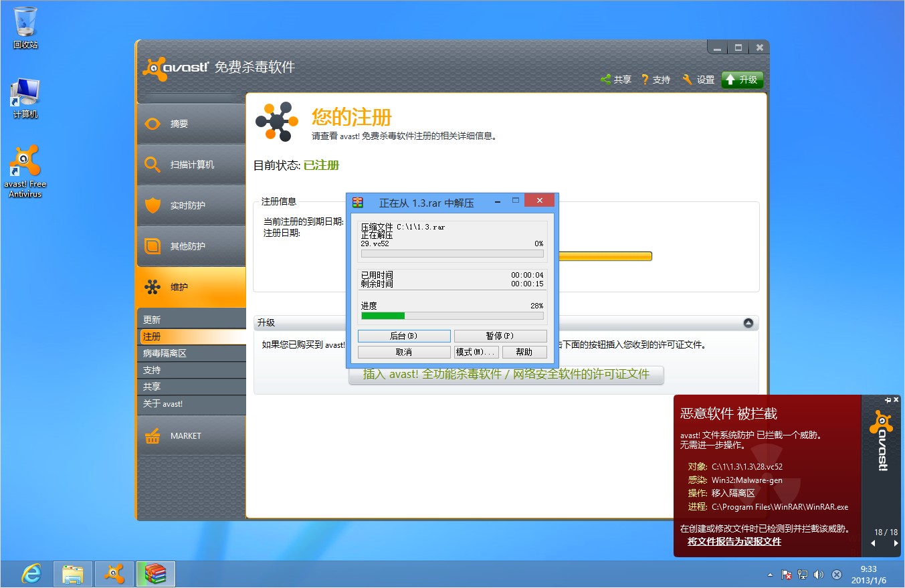This screenshot has width=905, height=588.
Task: Collapse the 升级 section arrow
Action: pyautogui.click(x=748, y=322)
